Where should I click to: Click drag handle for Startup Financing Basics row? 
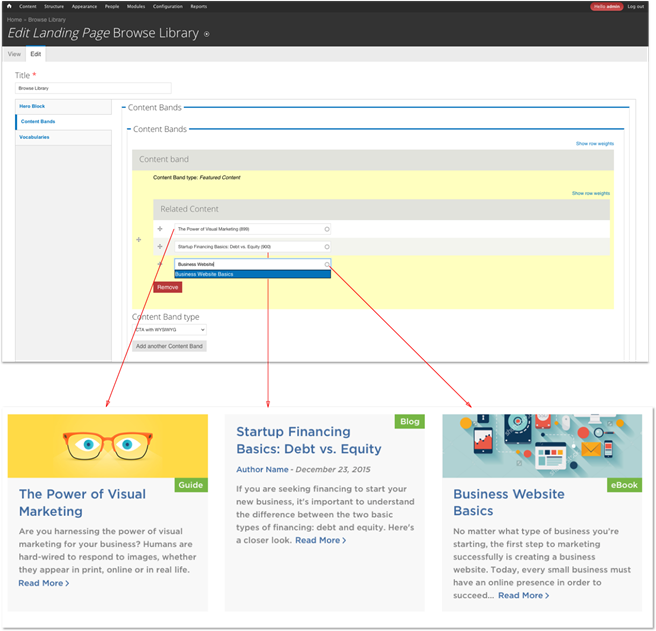click(160, 246)
